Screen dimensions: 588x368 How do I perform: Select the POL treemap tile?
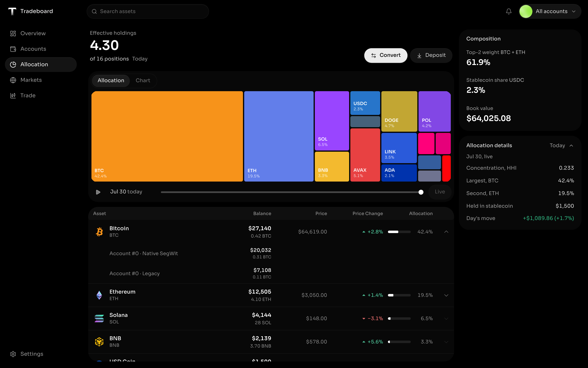click(434, 111)
